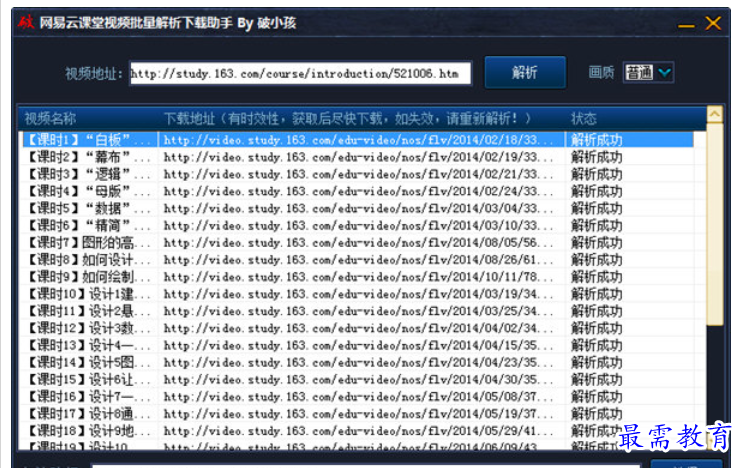The image size is (740, 468).
Task: Select row 【课时3】“逻辑”
Action: coord(357,174)
